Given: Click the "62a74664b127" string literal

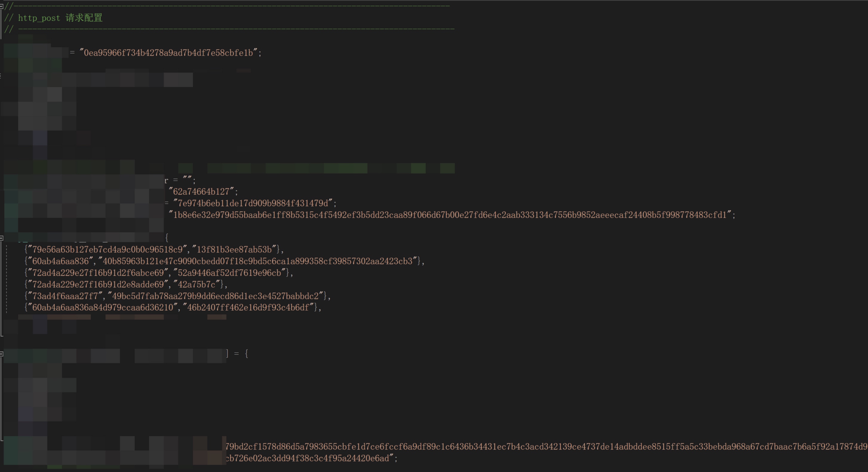Looking at the screenshot, I should [x=201, y=192].
